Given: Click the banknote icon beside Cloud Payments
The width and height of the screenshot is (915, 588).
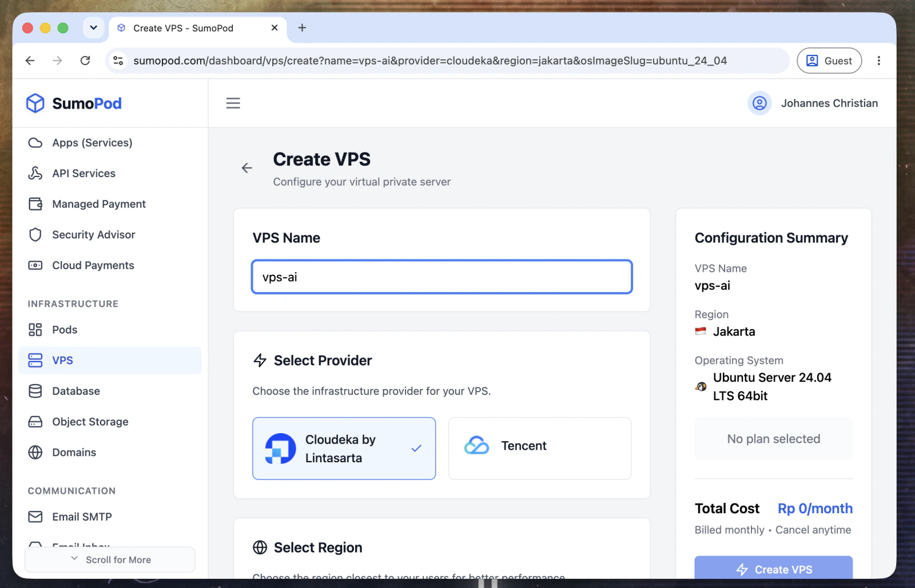Looking at the screenshot, I should (35, 265).
